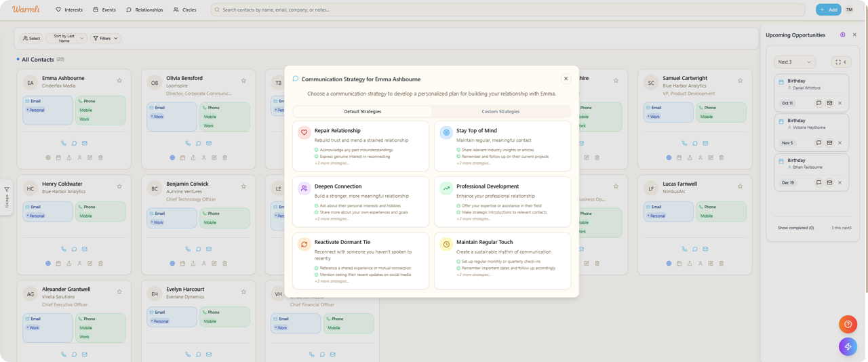Open the Sort by Last Name dropdown
The height and width of the screenshot is (362, 868).
tap(66, 39)
